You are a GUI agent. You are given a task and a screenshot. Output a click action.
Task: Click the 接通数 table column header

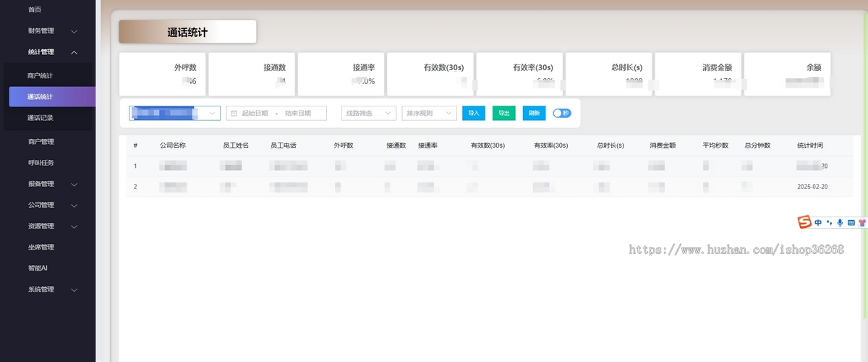tap(396, 146)
